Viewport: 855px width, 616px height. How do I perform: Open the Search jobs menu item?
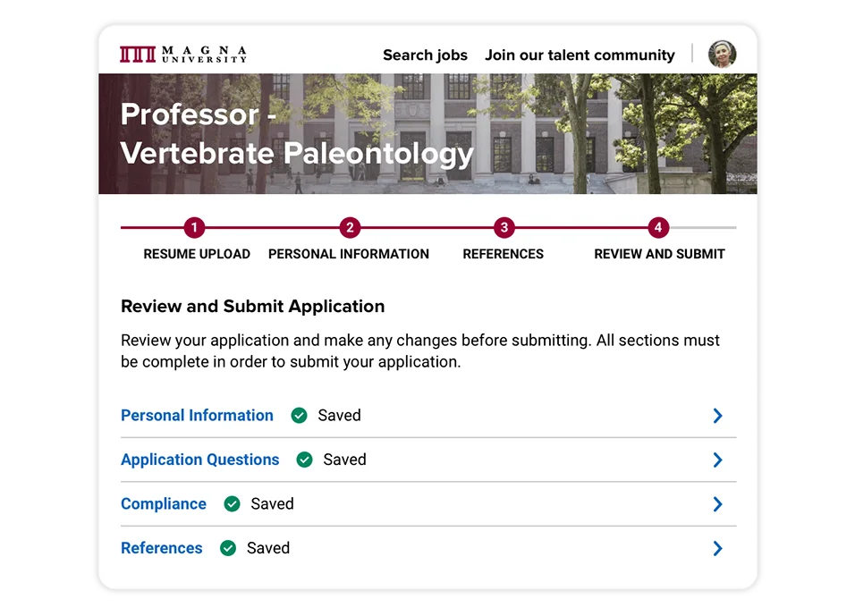[425, 55]
